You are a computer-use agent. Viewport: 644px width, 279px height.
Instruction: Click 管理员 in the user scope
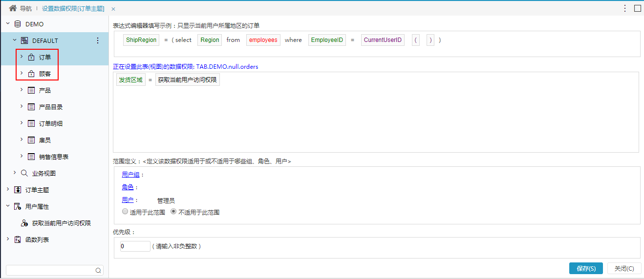click(166, 200)
